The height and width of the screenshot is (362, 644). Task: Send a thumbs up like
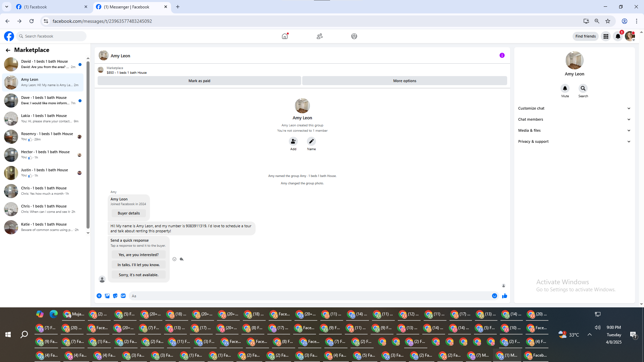tap(504, 296)
